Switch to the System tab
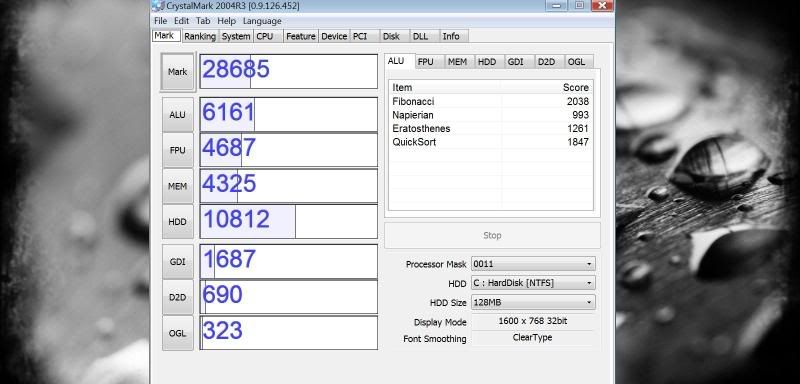Screen dimensions: 800x384 pos(236,36)
